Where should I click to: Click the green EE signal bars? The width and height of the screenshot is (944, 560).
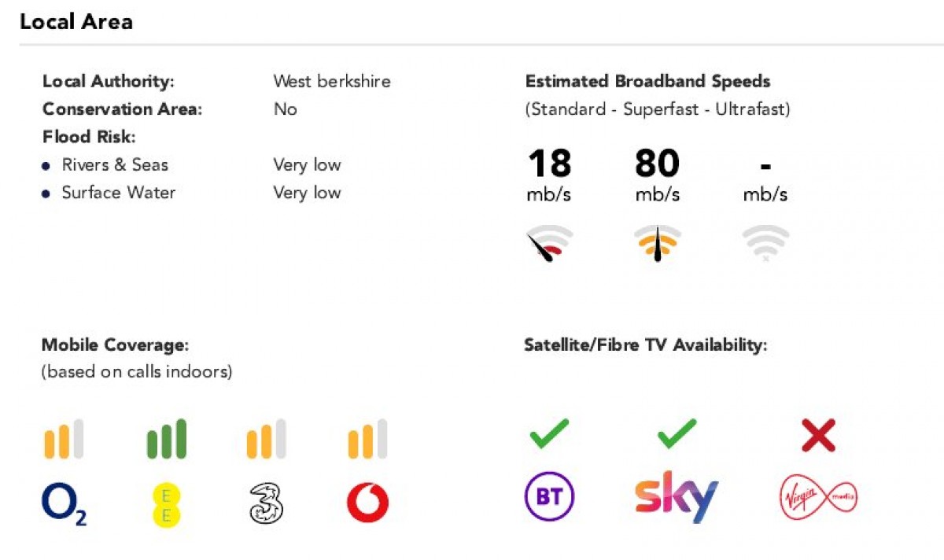(x=167, y=439)
